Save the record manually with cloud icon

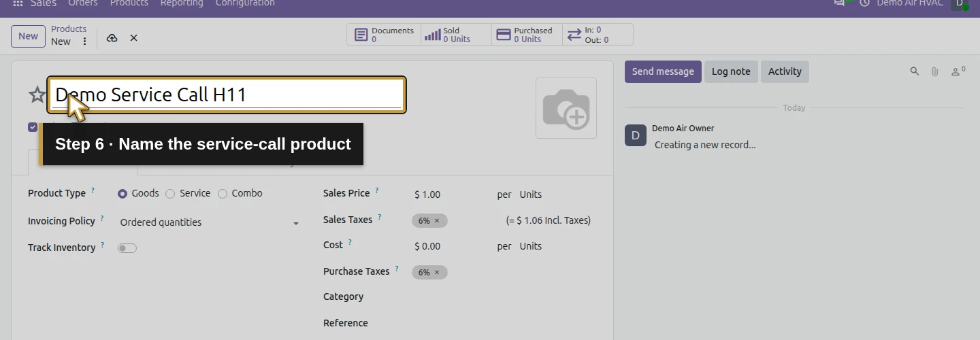click(112, 38)
